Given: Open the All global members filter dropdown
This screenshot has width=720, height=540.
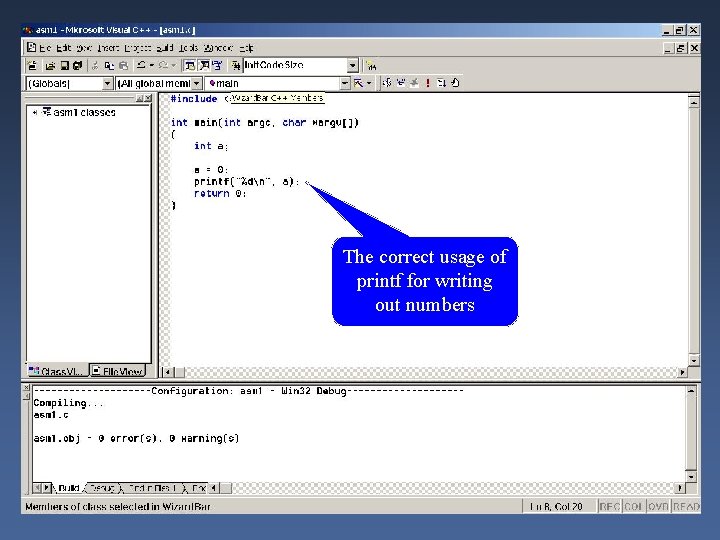Looking at the screenshot, I should 196,83.
